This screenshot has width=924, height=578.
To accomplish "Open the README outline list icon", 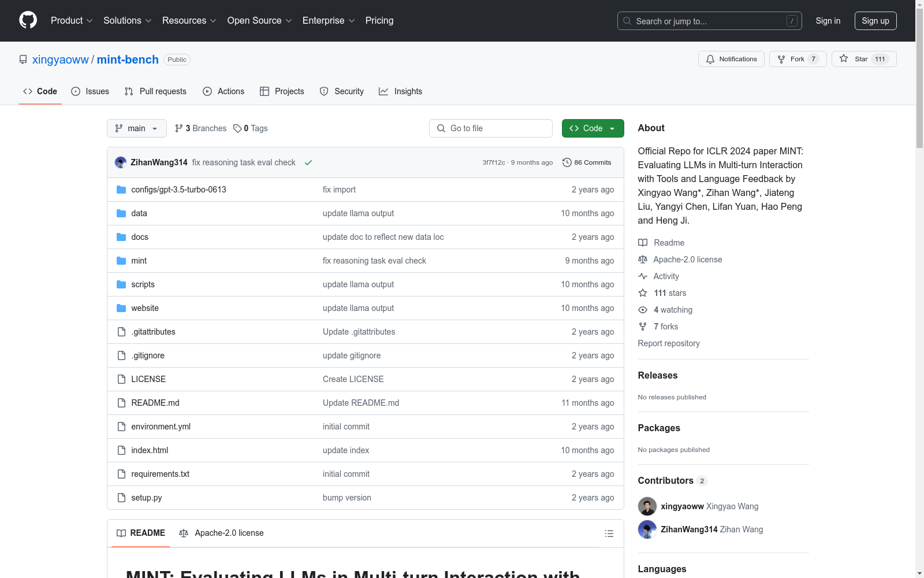I will point(609,533).
